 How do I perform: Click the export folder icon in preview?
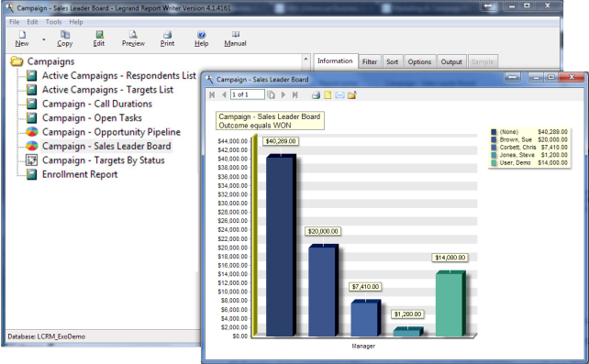coord(351,95)
